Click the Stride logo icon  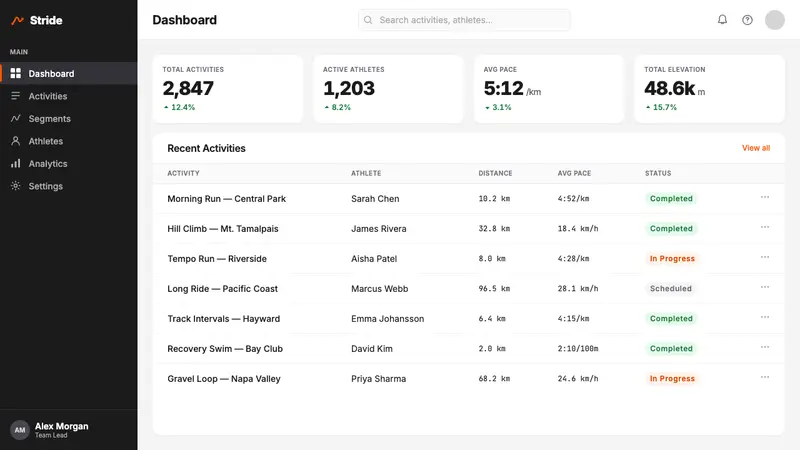pyautogui.click(x=17, y=20)
